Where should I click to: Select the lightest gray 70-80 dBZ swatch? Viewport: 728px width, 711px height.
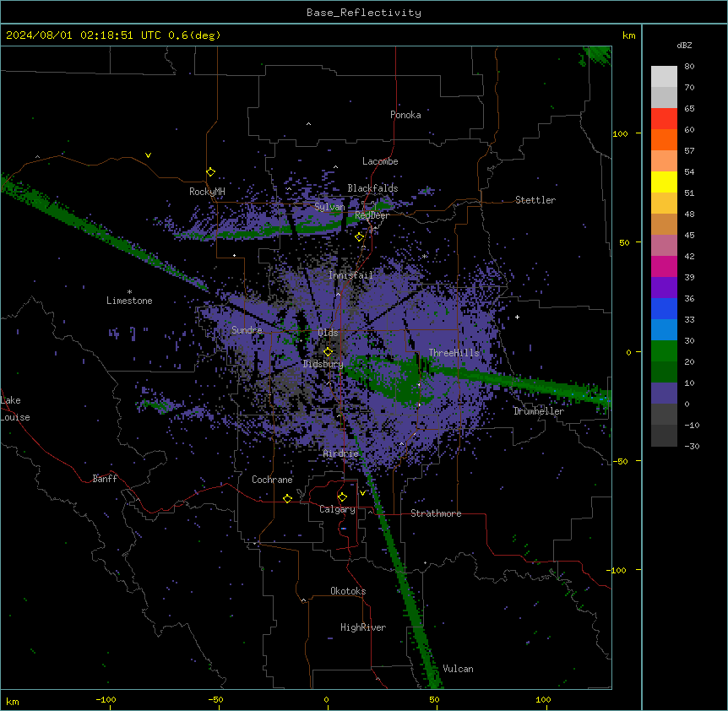(x=664, y=77)
